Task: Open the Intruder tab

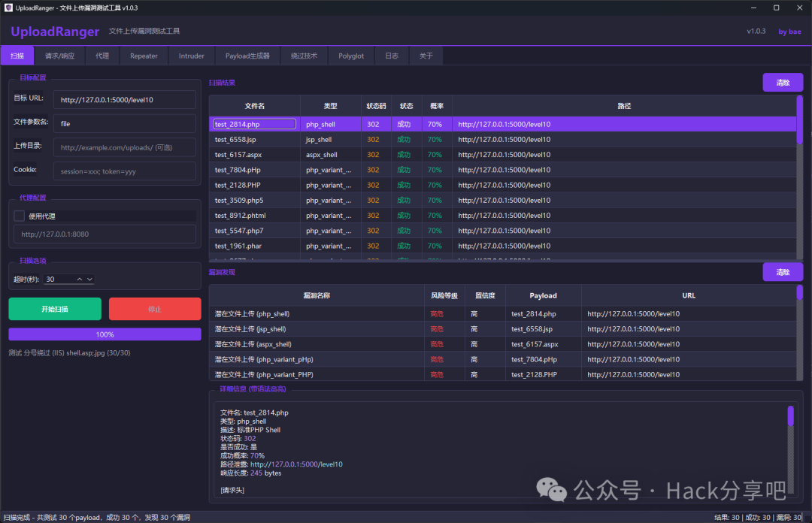Action: [x=192, y=56]
